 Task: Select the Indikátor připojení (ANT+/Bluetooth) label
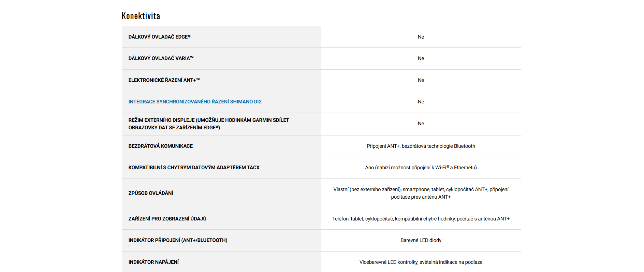pos(178,240)
